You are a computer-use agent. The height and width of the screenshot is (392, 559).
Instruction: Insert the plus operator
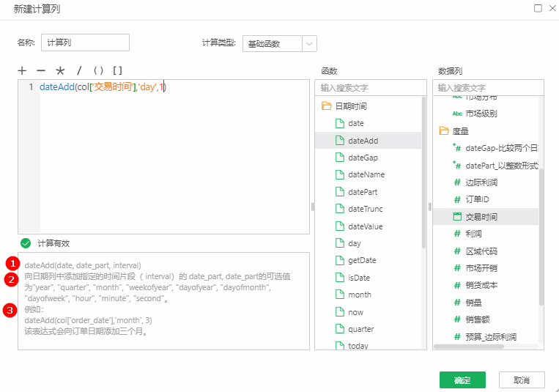(22, 71)
